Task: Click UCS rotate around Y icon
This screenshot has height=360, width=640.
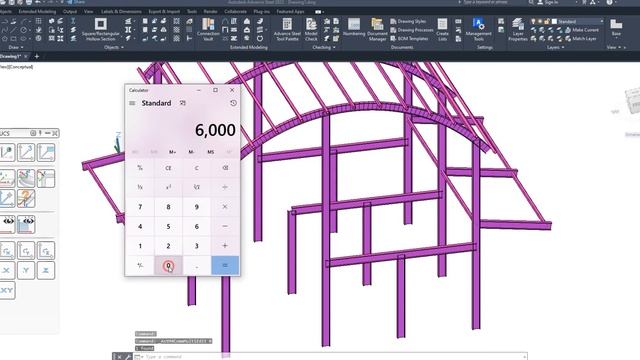Action: point(26,251)
